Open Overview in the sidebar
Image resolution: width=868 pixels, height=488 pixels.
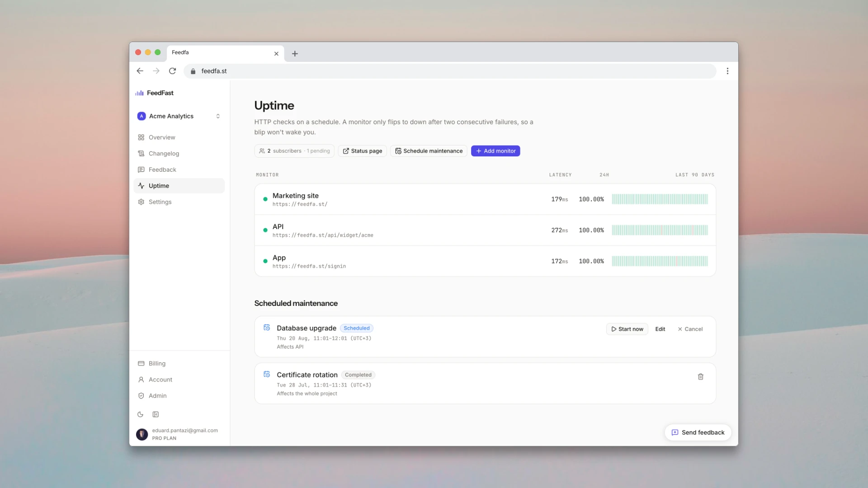click(179, 137)
